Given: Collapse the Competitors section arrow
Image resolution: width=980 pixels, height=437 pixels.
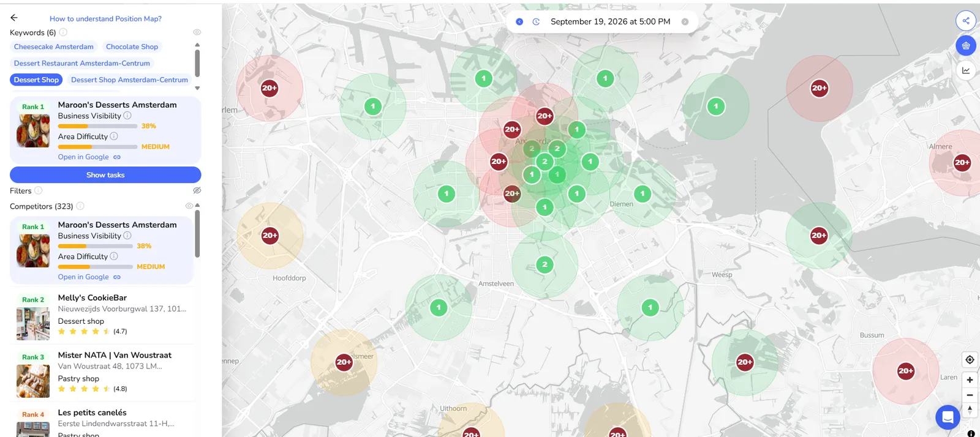Looking at the screenshot, I should pyautogui.click(x=197, y=206).
